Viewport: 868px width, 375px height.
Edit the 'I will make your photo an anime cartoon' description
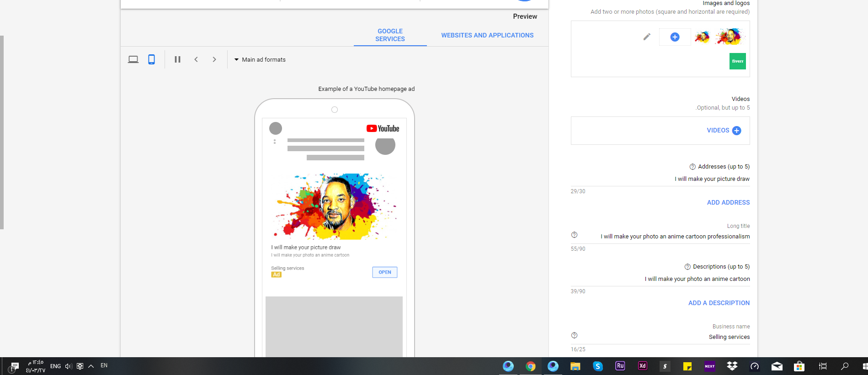pos(660,279)
